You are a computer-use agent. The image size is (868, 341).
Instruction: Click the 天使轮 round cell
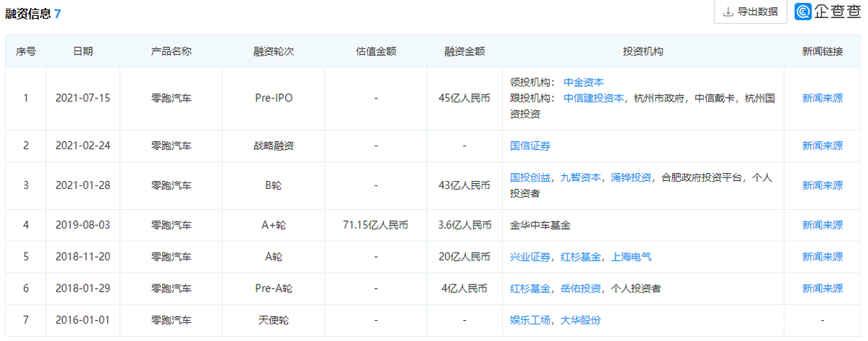point(273,320)
